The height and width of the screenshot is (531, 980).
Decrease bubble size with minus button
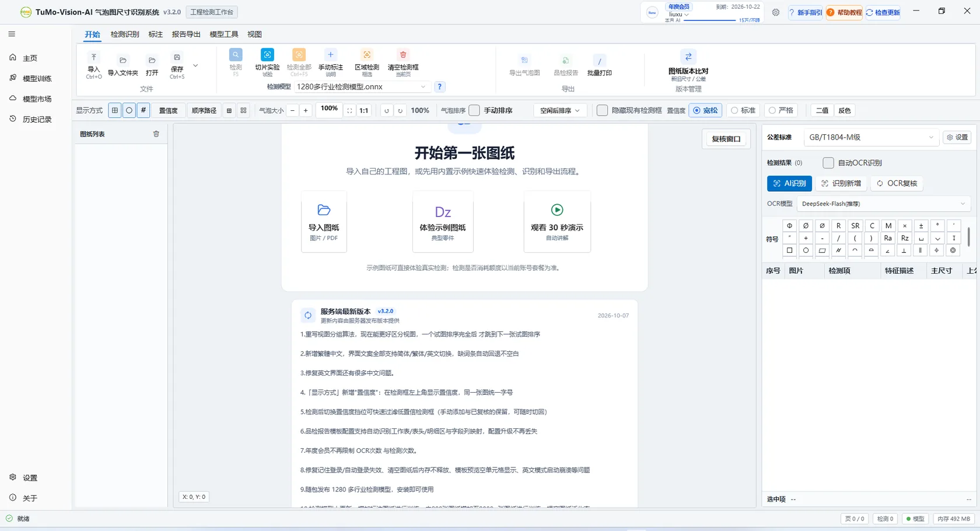[292, 110]
